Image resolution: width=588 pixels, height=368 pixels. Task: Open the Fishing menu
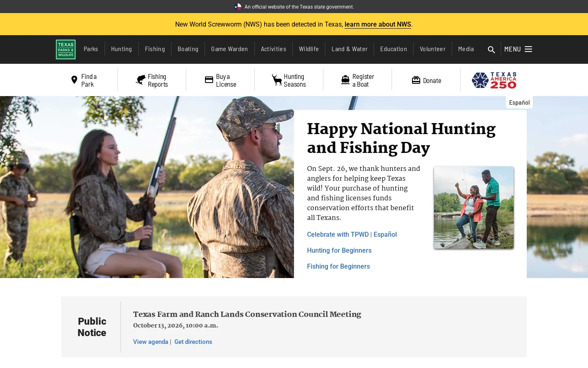coord(155,49)
